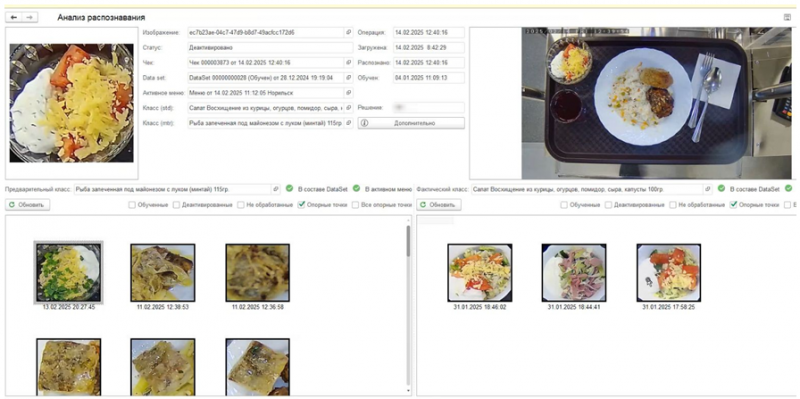Image resolution: width=800 pixels, height=399 pixels.
Task: Select thumbnail dated 31.01.2025 18:44:41
Action: [574, 272]
